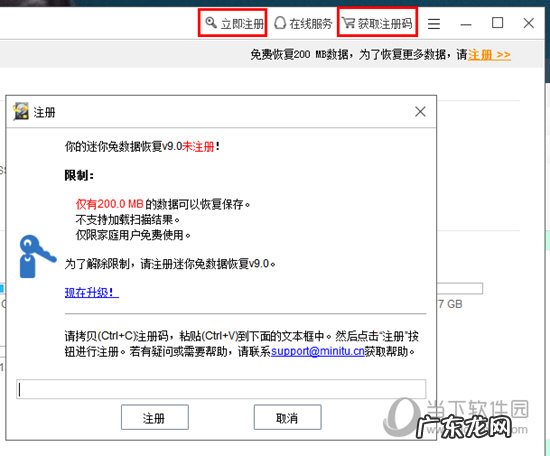Focus the registration code text box
Viewport: 550px width, 456px height.
click(221, 389)
